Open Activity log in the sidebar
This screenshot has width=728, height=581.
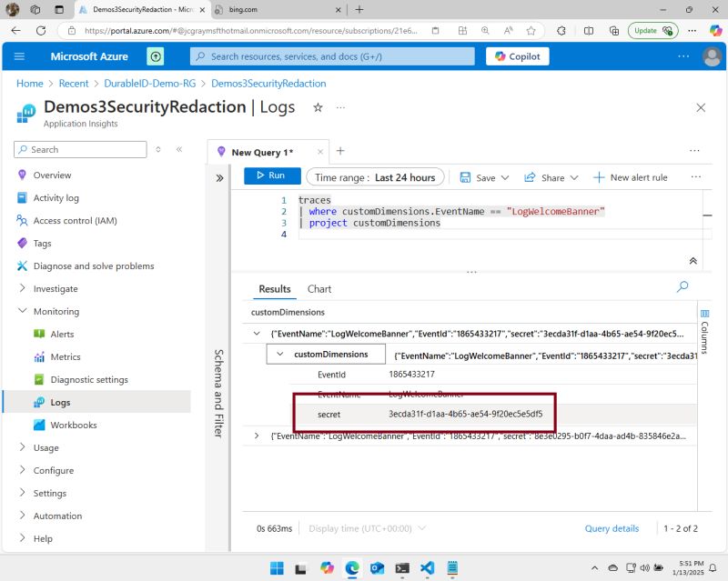click(x=56, y=197)
